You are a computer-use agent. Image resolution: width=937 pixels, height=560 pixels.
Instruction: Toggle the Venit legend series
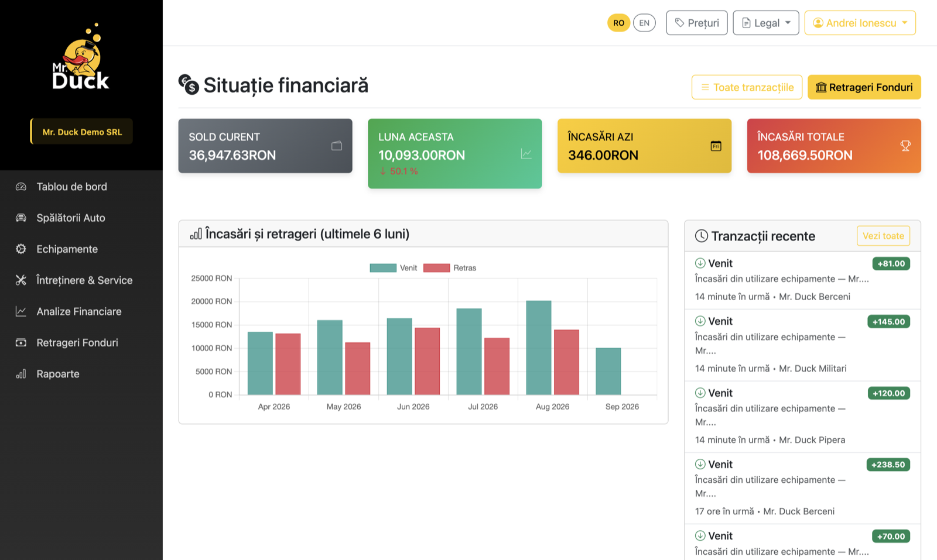point(394,268)
